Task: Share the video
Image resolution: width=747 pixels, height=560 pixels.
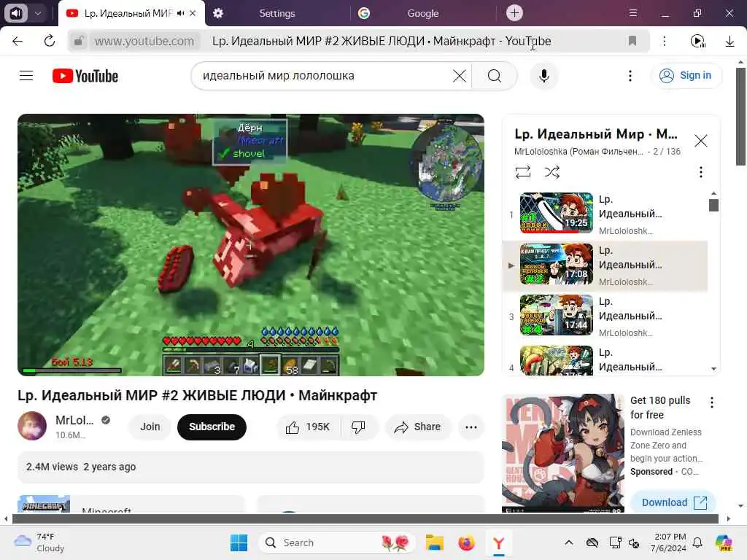Action: click(x=417, y=427)
